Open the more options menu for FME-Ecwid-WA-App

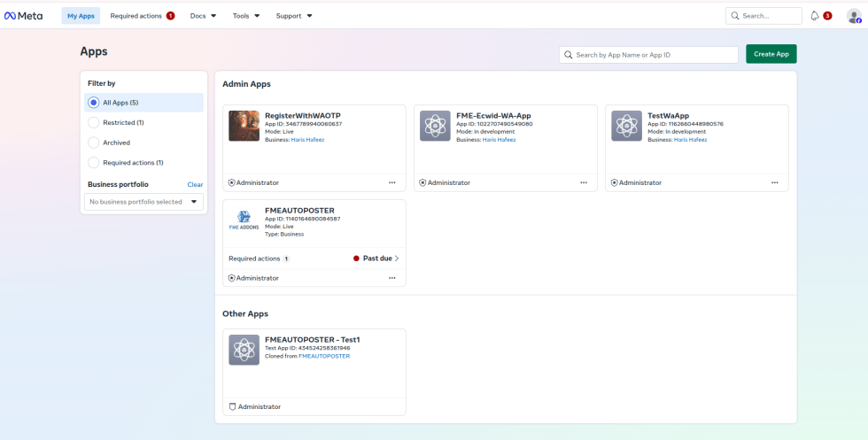click(x=584, y=182)
